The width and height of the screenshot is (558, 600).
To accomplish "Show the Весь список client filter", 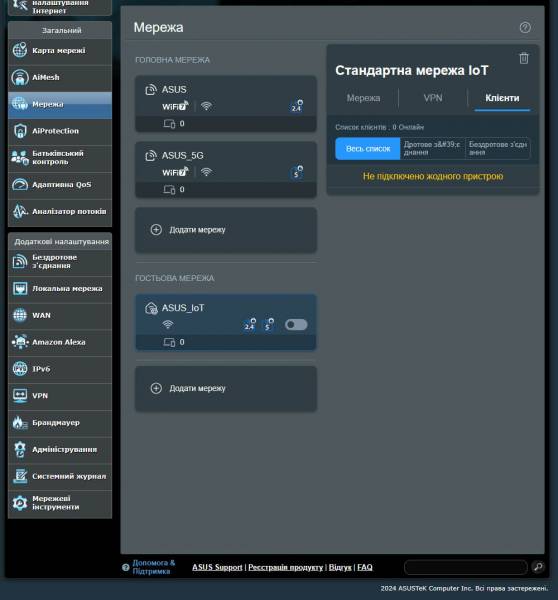I will click(368, 148).
